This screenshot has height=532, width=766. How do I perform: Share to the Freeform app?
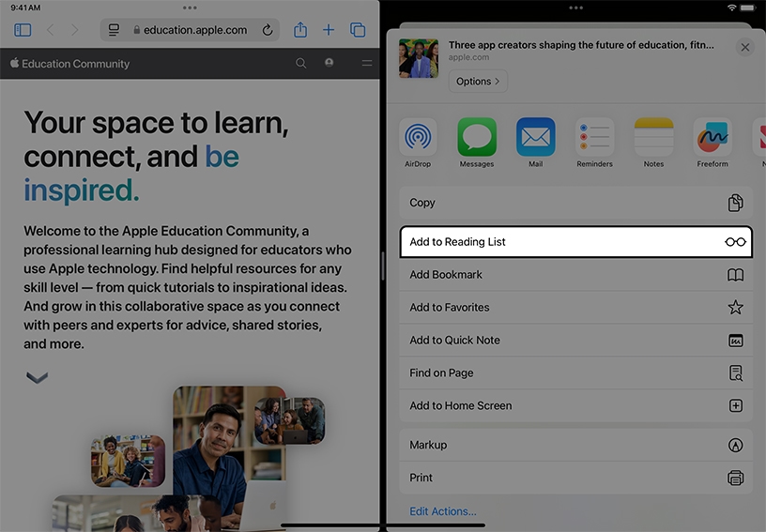(712, 138)
